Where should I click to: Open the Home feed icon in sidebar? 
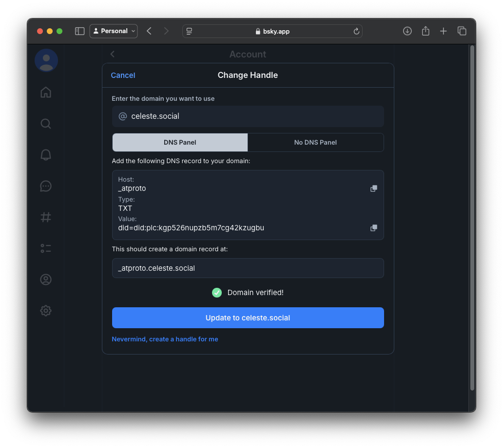pyautogui.click(x=46, y=93)
